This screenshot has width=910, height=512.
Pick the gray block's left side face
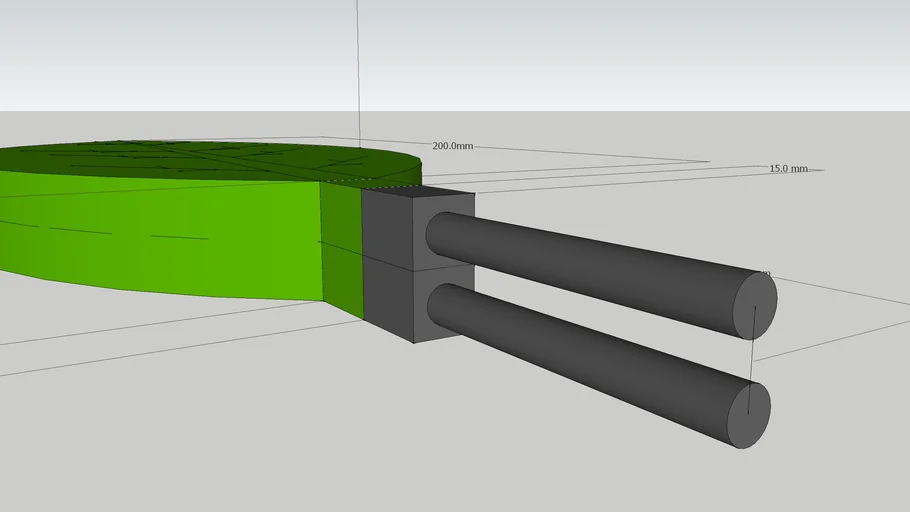coord(386,260)
